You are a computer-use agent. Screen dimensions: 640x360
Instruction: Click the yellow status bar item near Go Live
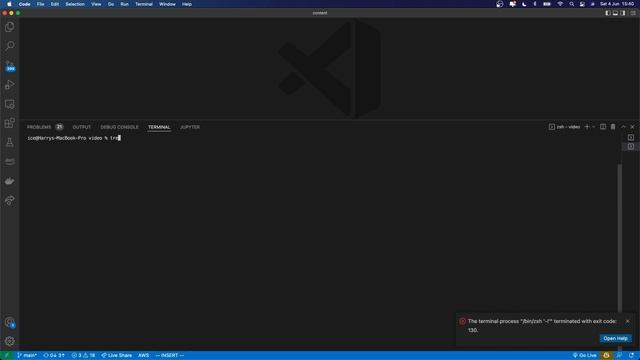(606, 356)
